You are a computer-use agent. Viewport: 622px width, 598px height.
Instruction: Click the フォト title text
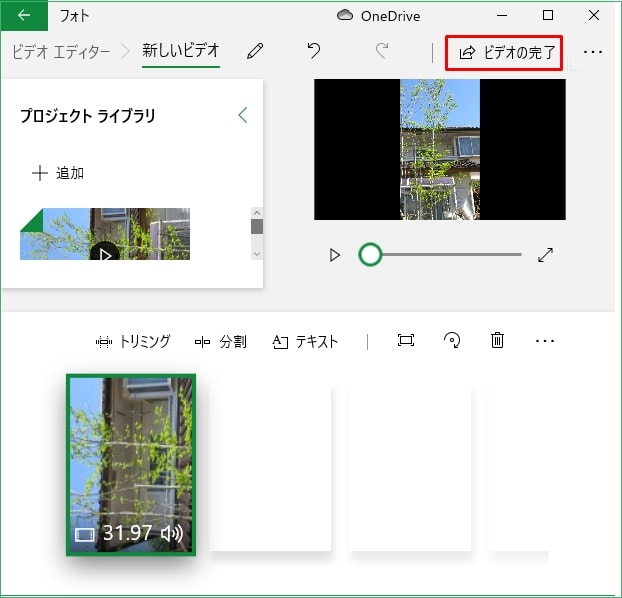tap(74, 16)
